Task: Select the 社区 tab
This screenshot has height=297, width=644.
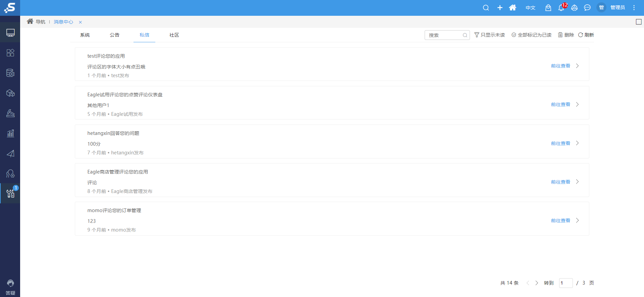Action: click(x=174, y=35)
